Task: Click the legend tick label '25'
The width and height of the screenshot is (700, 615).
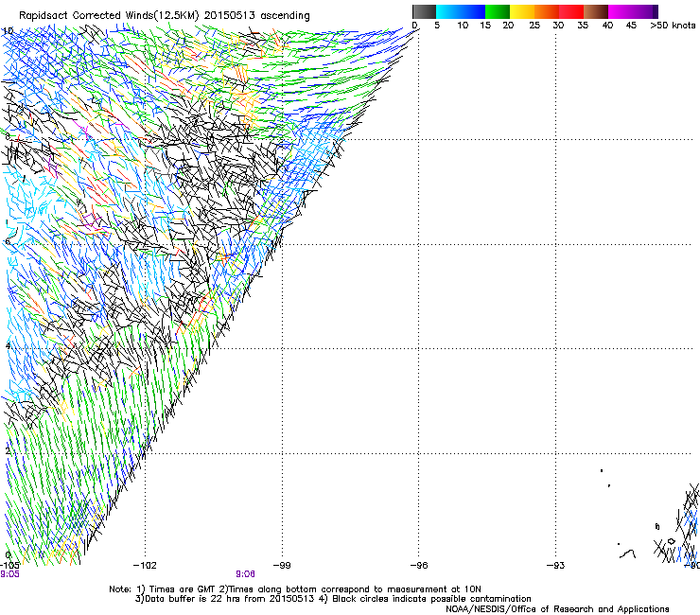Action: [x=534, y=26]
